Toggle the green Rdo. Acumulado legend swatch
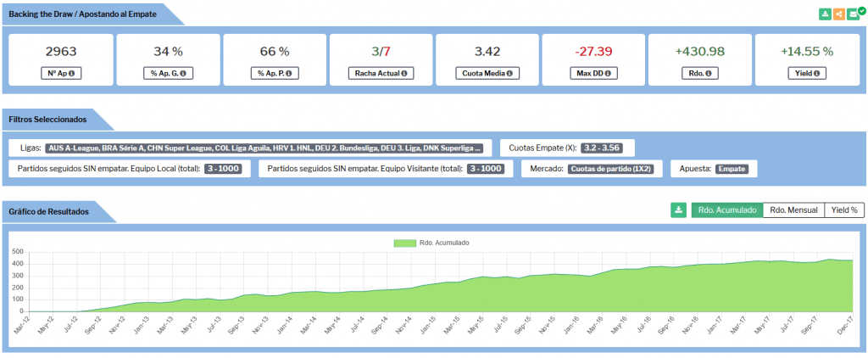Screen dimensions: 868x358 click(404, 243)
